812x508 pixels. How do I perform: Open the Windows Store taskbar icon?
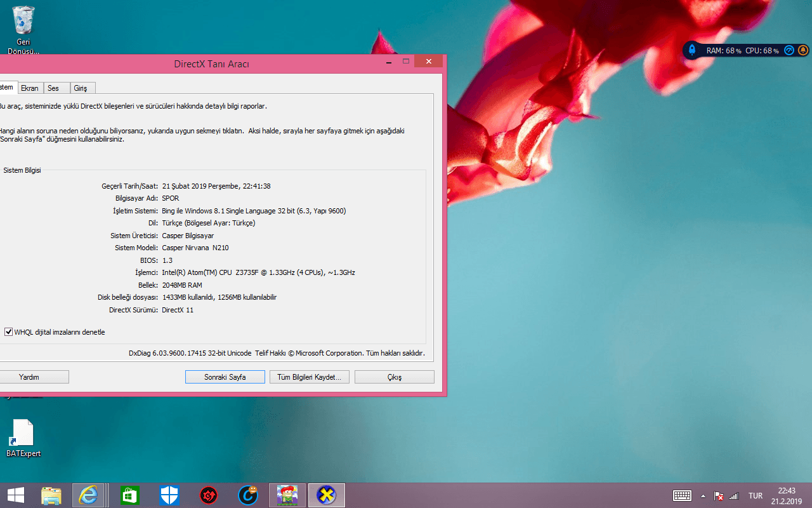coord(130,495)
